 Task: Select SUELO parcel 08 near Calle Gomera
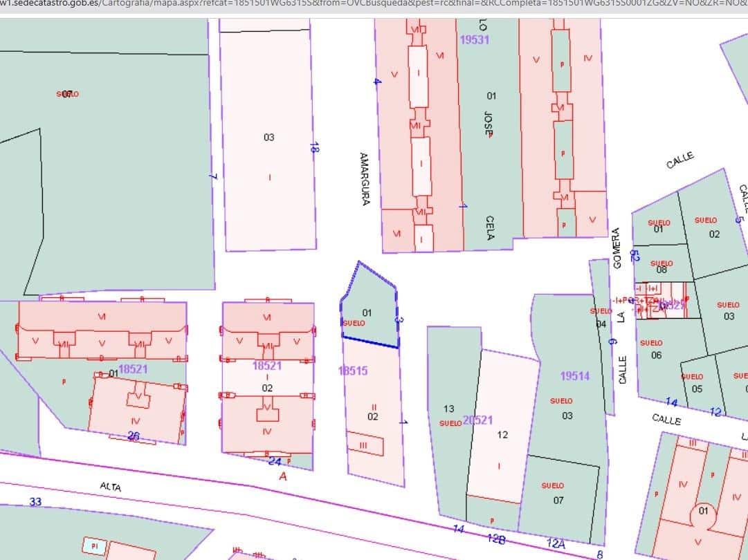pyautogui.click(x=661, y=267)
